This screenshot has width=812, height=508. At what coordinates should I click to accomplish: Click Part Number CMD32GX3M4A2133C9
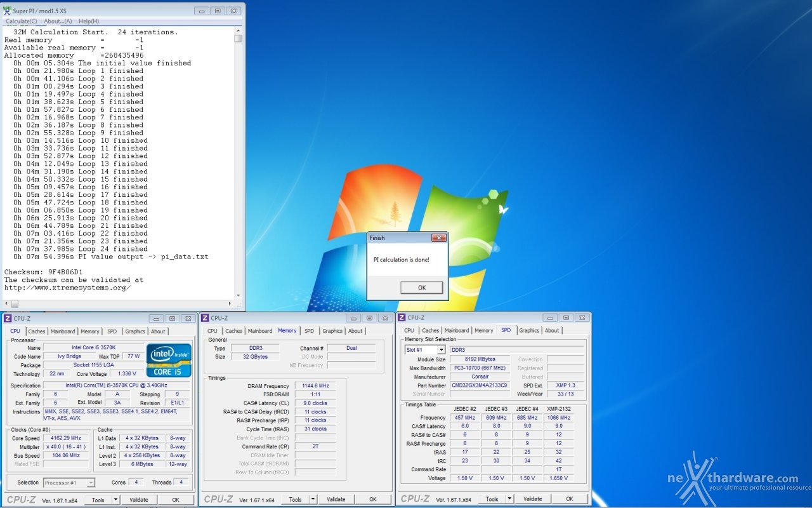(x=480, y=385)
